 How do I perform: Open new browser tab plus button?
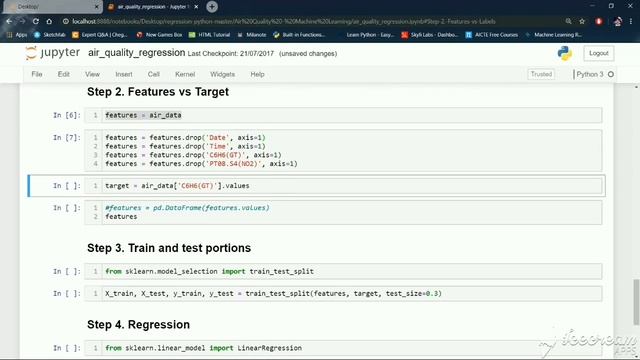212,7
